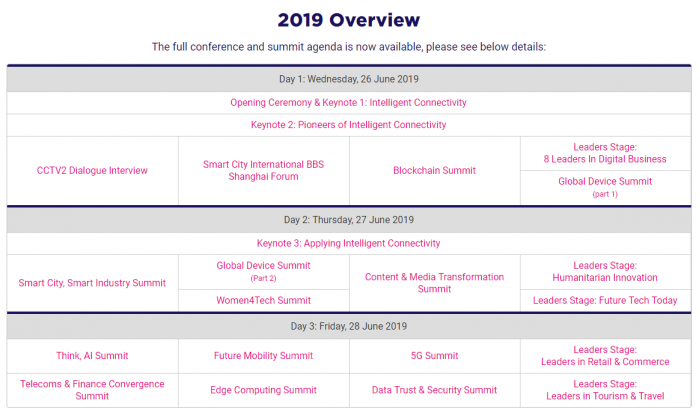Screen dimensions: 700x415
Task: Open Smart City International BBS Shanghai Forum
Action: pyautogui.click(x=263, y=170)
